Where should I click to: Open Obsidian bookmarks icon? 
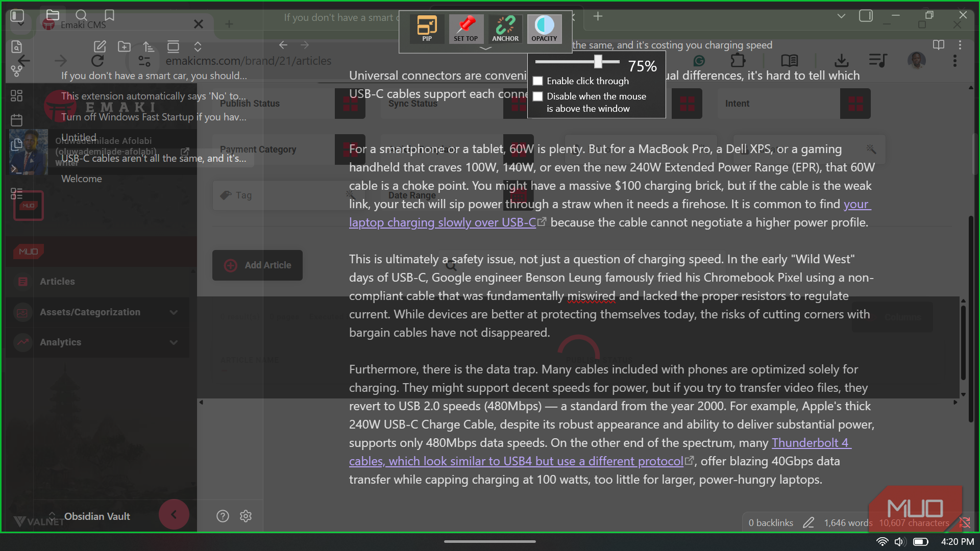[109, 15]
